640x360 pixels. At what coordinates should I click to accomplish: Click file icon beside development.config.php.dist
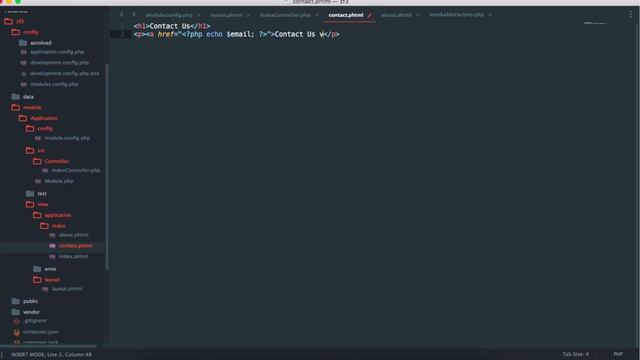point(24,74)
